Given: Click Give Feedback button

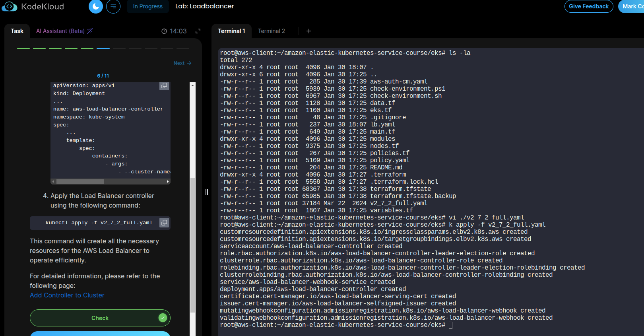Looking at the screenshot, I should pyautogui.click(x=589, y=6).
